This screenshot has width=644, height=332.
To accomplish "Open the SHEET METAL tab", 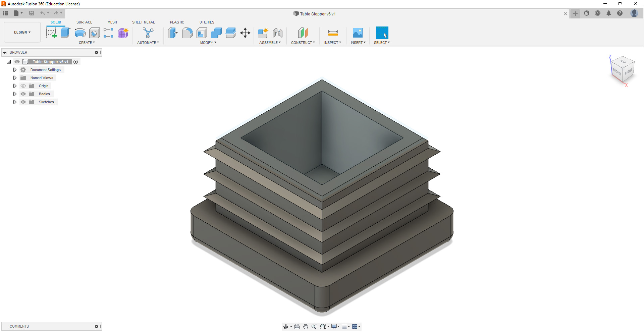I will click(x=143, y=22).
